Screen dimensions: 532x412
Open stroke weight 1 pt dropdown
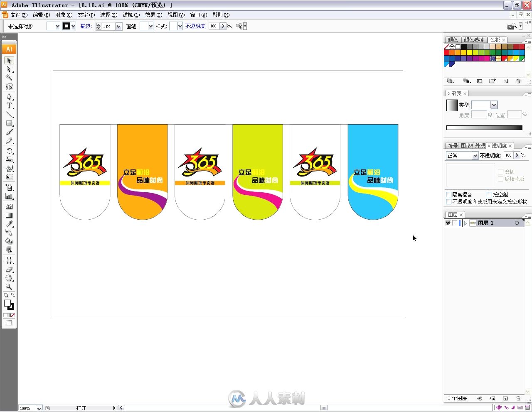[118, 26]
